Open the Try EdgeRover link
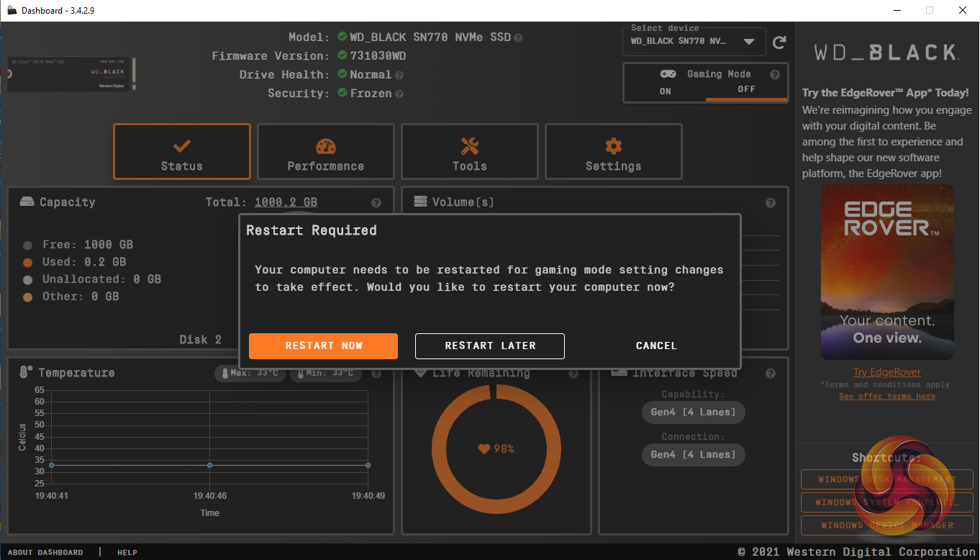The height and width of the screenshot is (560, 980). coord(887,372)
